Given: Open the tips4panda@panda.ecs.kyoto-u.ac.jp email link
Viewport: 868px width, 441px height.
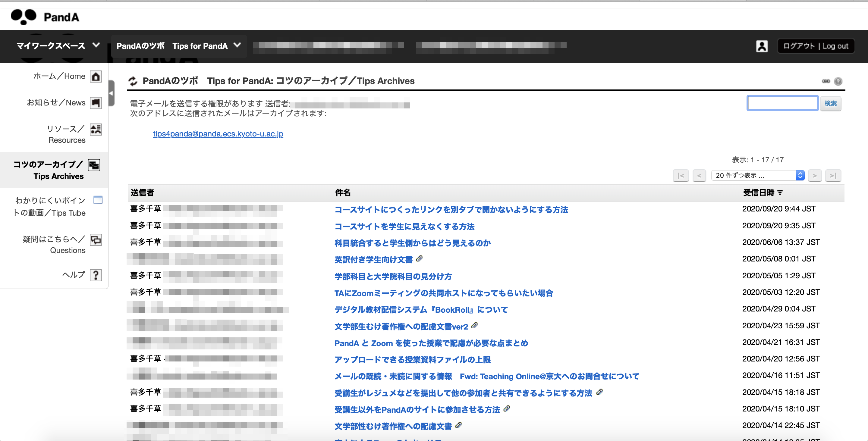Looking at the screenshot, I should coord(218,134).
